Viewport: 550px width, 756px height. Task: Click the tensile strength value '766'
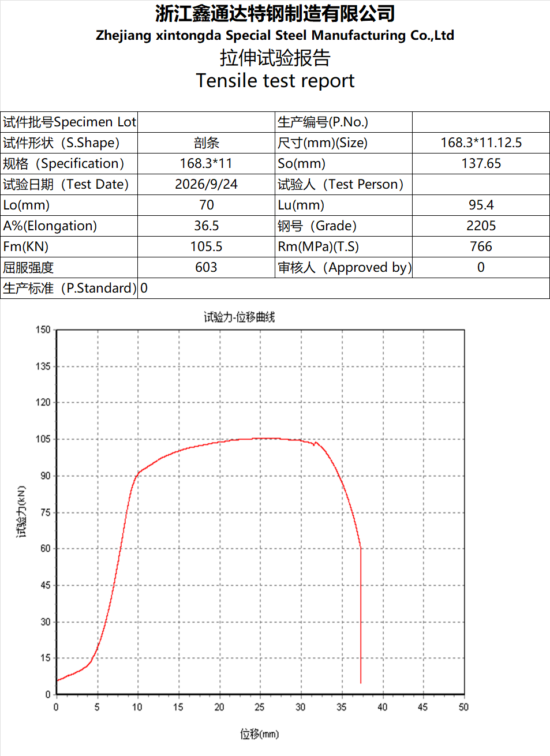pos(481,247)
